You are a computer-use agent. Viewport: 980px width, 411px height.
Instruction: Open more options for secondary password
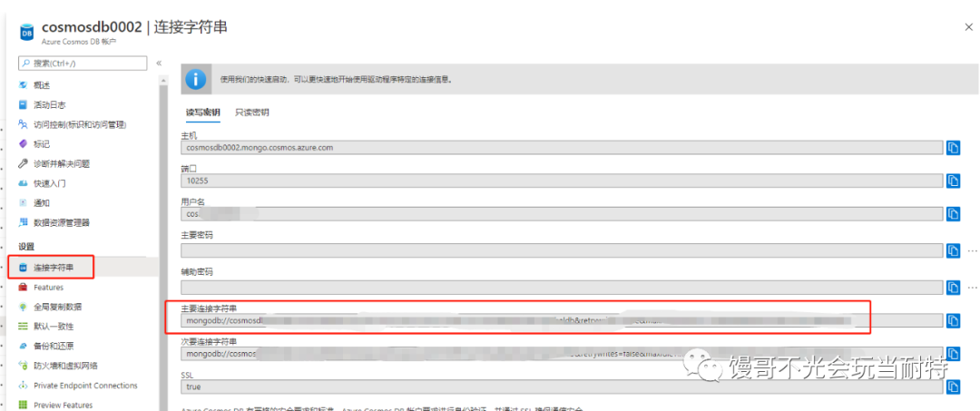click(972, 288)
